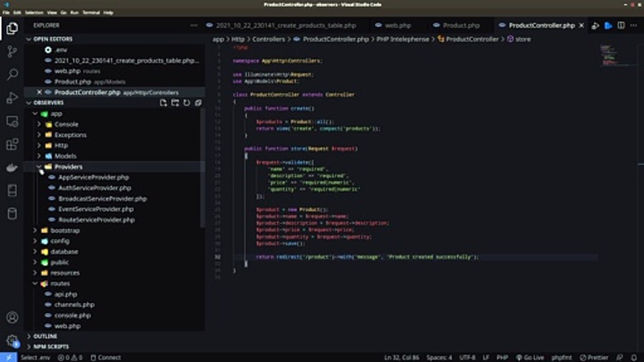
Task: Expand the Exceptions folder
Action: (39, 135)
